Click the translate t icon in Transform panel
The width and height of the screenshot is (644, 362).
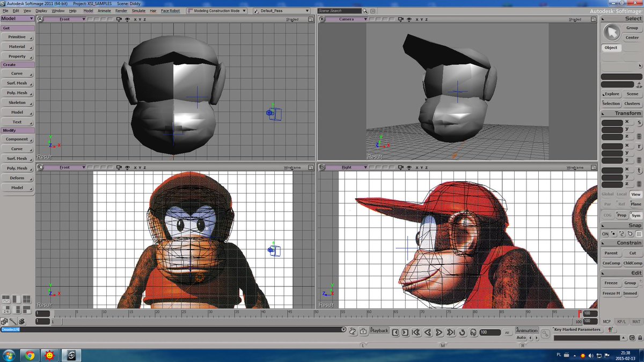pos(640,171)
